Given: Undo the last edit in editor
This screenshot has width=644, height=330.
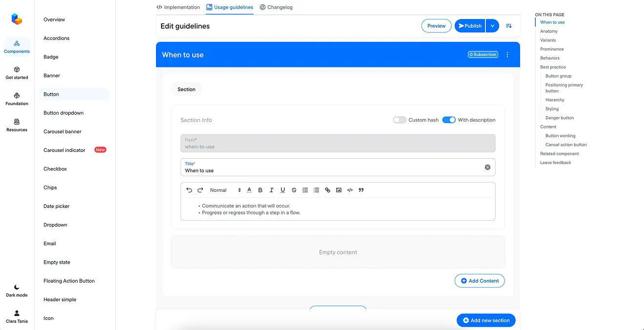Looking at the screenshot, I should (x=189, y=190).
